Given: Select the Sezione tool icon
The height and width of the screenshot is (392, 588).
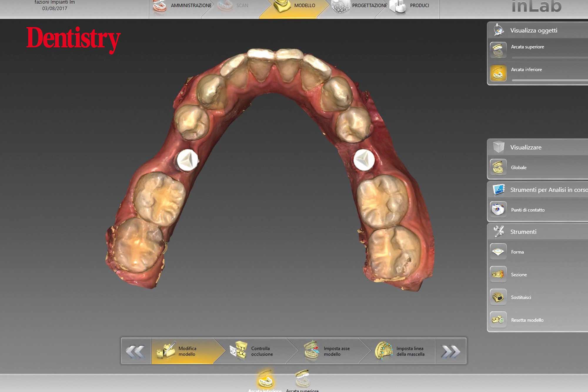Looking at the screenshot, I should click(498, 274).
